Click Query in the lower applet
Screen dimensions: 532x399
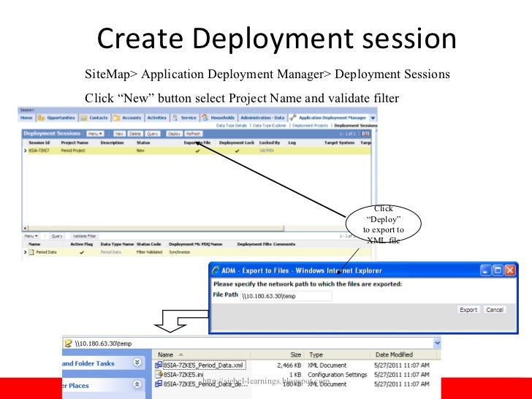click(57, 236)
